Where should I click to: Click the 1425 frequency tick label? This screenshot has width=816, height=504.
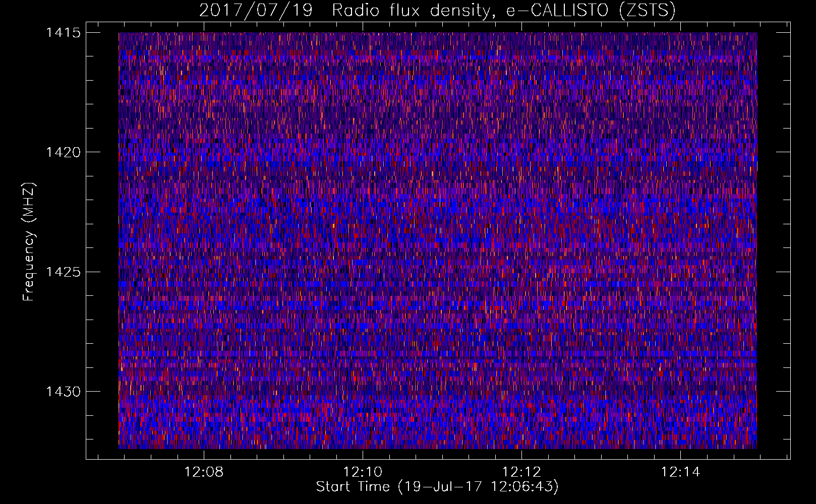pos(63,272)
